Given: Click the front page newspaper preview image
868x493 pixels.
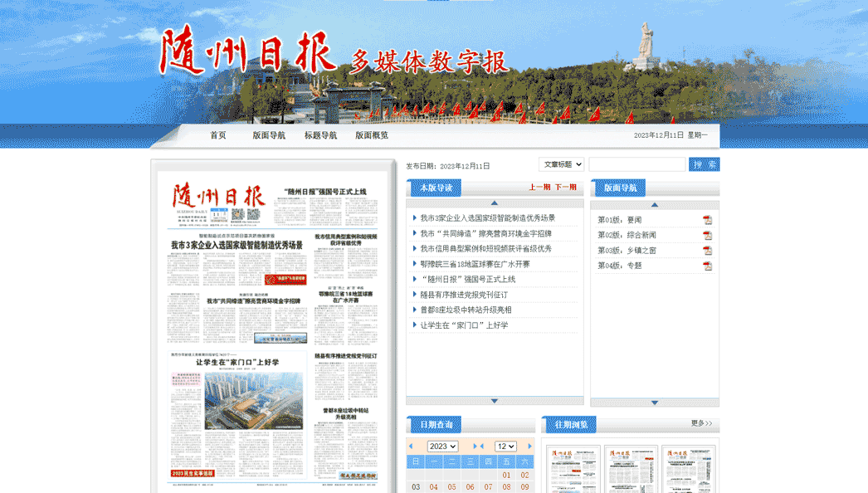Looking at the screenshot, I should pos(273,331).
